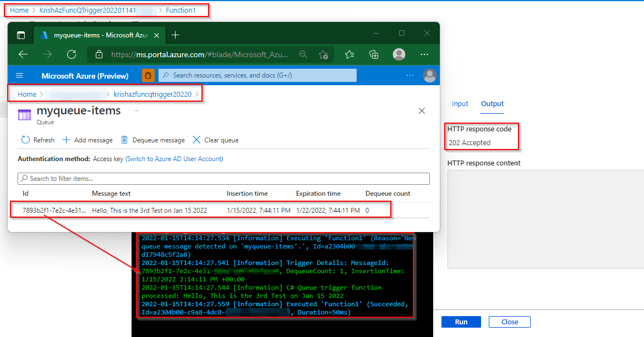
Task: Click the Search to filter items field
Action: coord(224,179)
